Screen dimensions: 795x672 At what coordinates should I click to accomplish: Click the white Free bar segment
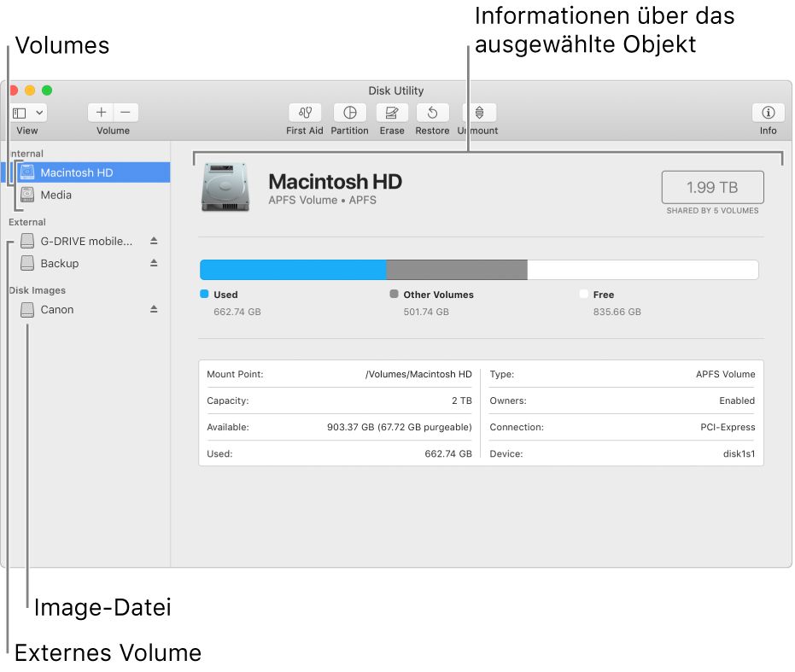click(x=643, y=270)
